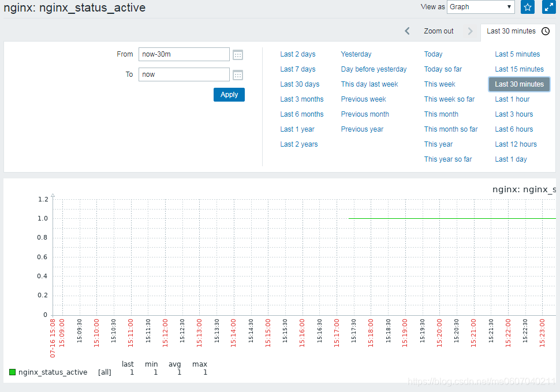
Task: Set range to Last 6 hours
Action: coord(514,129)
